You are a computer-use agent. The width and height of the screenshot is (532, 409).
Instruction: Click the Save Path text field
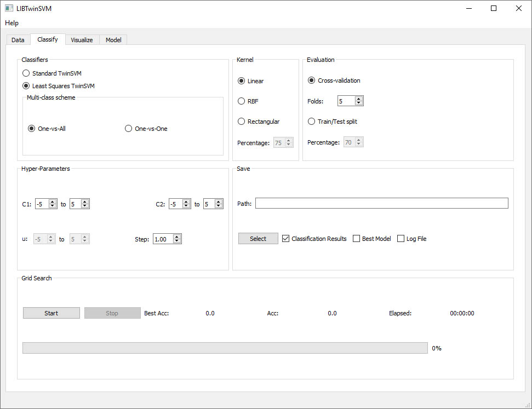(382, 203)
